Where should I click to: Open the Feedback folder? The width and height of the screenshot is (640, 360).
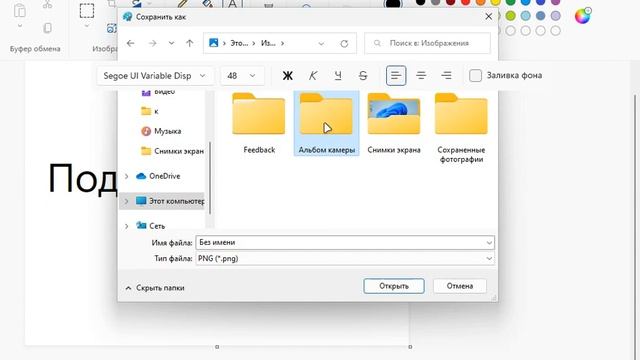click(259, 123)
